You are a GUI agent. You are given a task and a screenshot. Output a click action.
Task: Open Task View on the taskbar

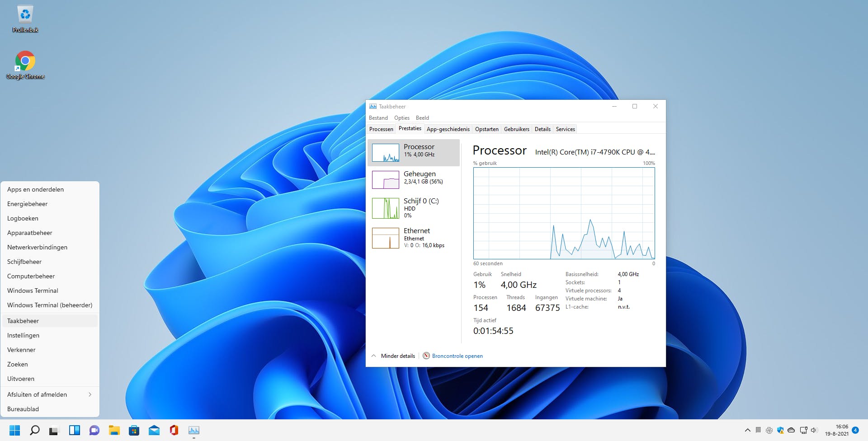point(54,430)
